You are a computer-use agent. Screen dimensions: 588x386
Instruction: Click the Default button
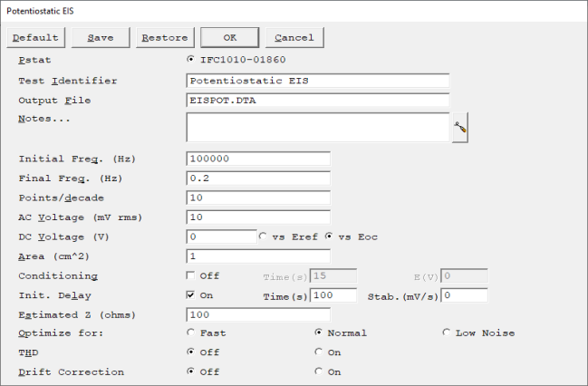coord(35,37)
